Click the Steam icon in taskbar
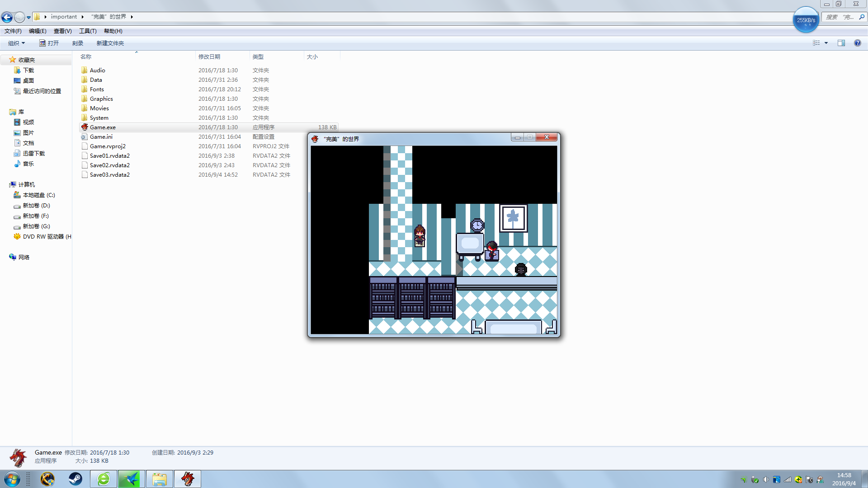The width and height of the screenshot is (868, 488). pos(75,479)
